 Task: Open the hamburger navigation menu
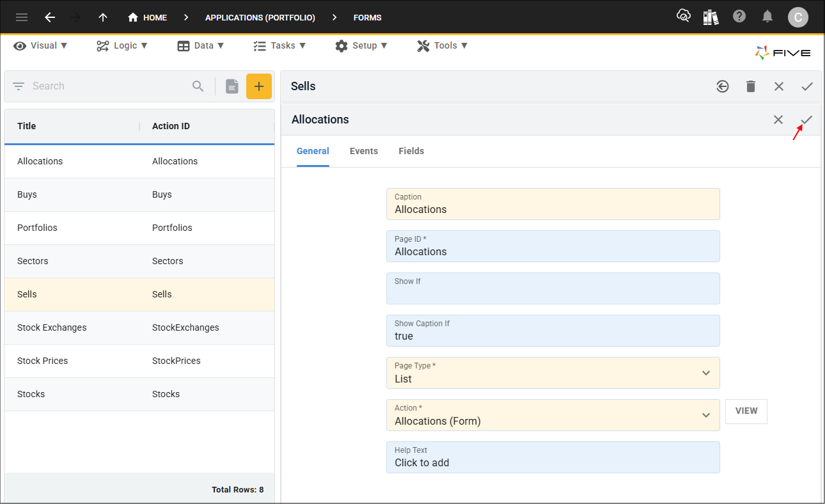tap(22, 17)
